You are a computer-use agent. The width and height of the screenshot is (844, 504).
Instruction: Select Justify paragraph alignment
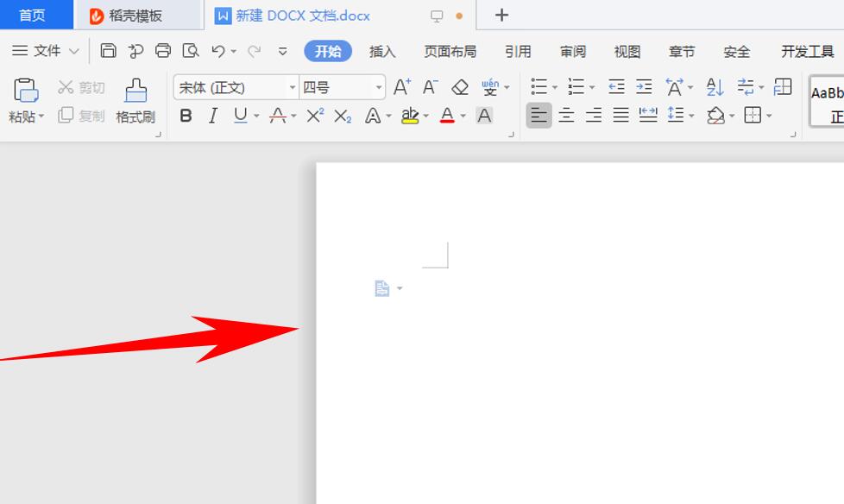click(x=620, y=115)
